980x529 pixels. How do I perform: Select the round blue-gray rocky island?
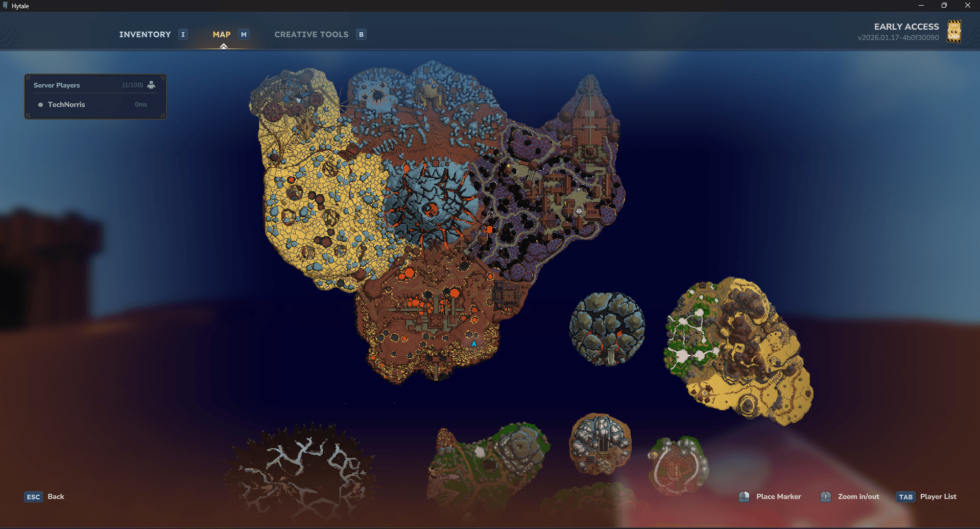[x=607, y=329]
